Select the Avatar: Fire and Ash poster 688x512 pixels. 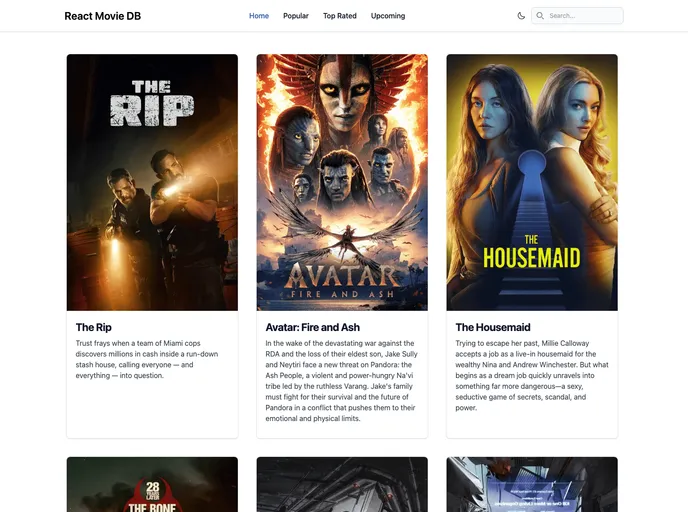click(342, 182)
